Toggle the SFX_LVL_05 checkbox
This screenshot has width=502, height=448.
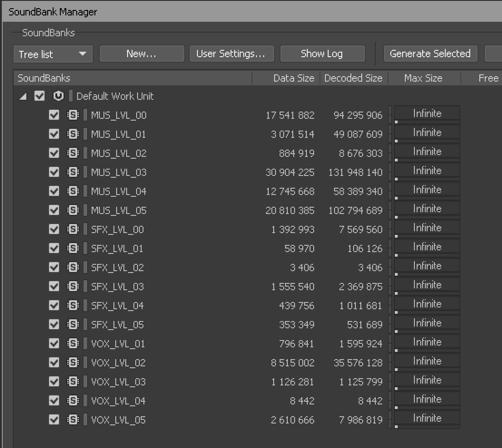tap(54, 324)
